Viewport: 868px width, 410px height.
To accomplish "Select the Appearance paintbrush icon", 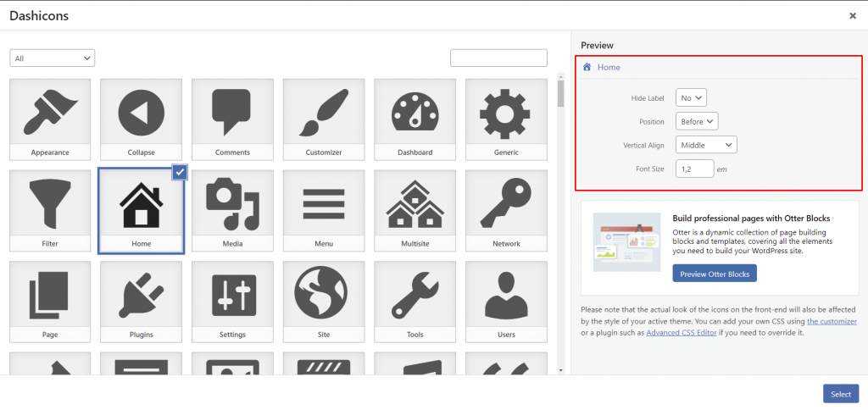I will pyautogui.click(x=50, y=119).
